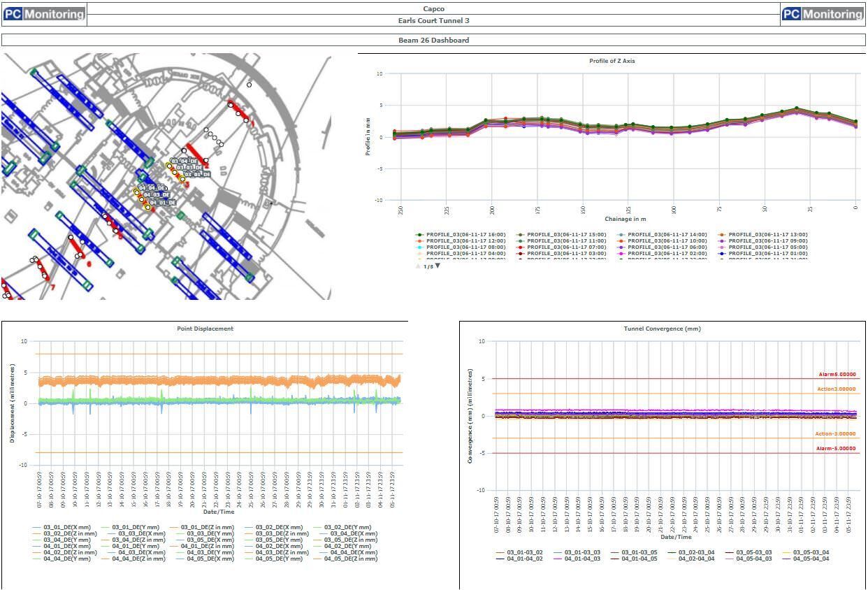This screenshot has height=590, width=868.
Task: Click the right PC Monitoring logo
Action: click(x=823, y=14)
